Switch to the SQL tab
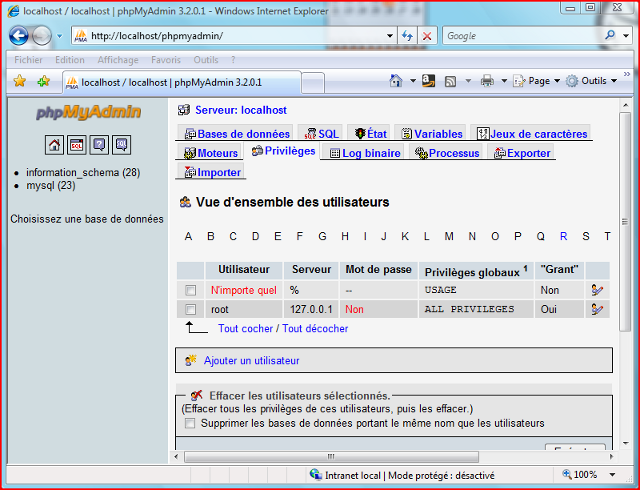This screenshot has height=490, width=640. click(x=322, y=134)
